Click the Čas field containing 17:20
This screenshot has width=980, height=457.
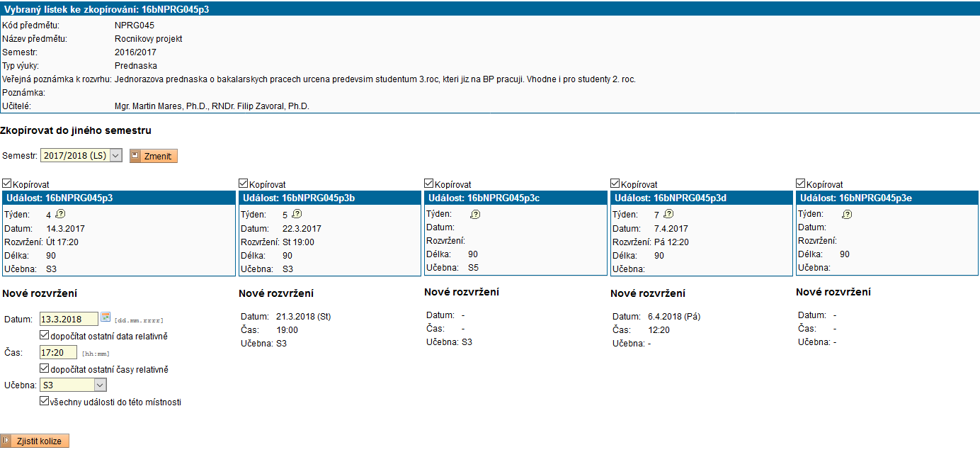(x=58, y=352)
